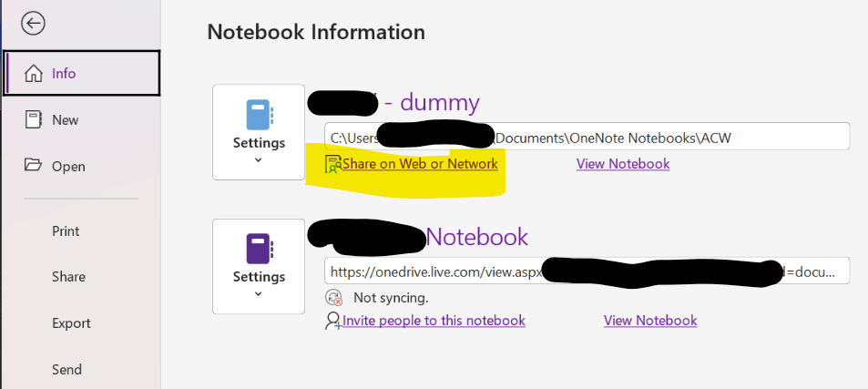Click the New notebook icon

(x=33, y=120)
